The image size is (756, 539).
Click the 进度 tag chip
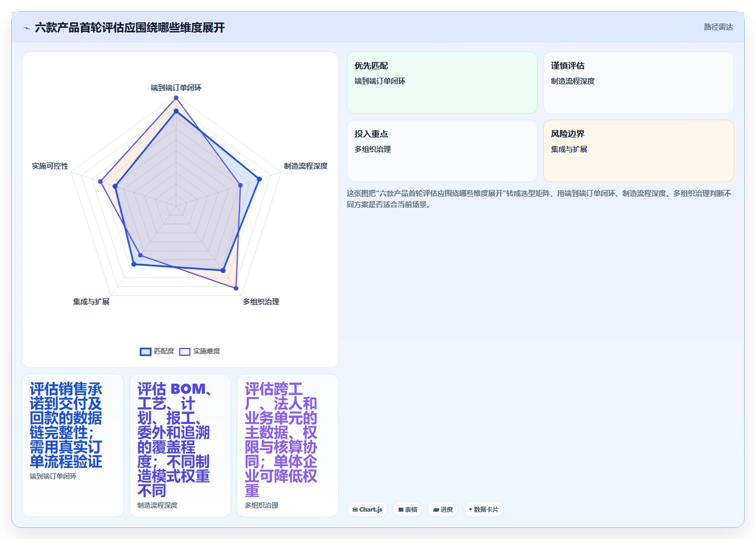click(443, 509)
